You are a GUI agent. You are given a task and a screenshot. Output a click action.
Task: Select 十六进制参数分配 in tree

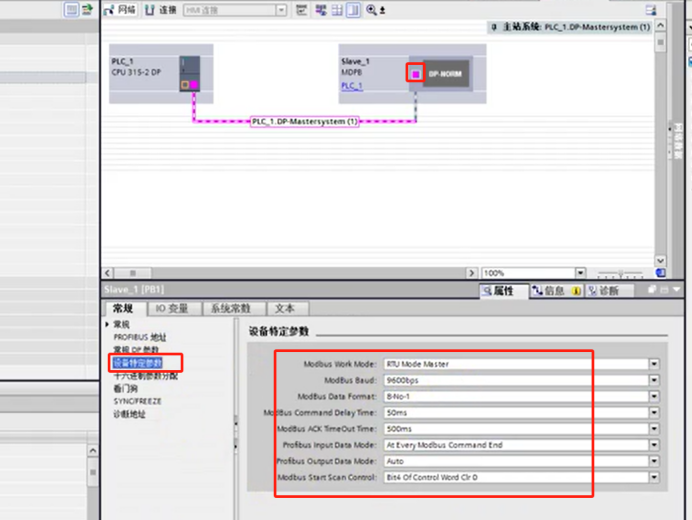(x=146, y=376)
